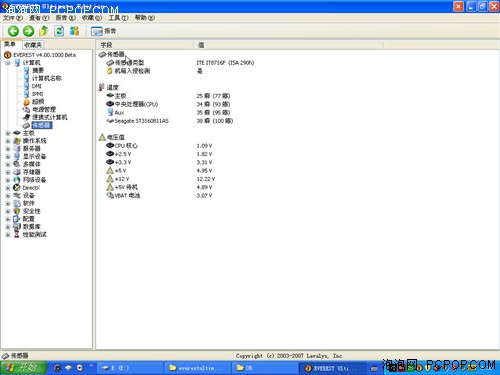Expand the 服务器 tree node
Viewport: 500px width, 375px height.
[x=8, y=149]
